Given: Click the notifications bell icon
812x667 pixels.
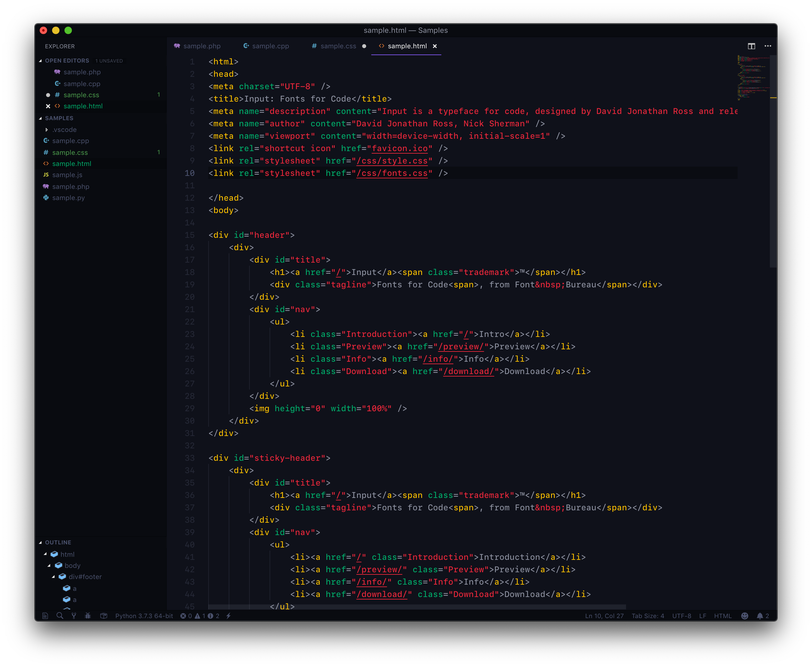Looking at the screenshot, I should 760,616.
